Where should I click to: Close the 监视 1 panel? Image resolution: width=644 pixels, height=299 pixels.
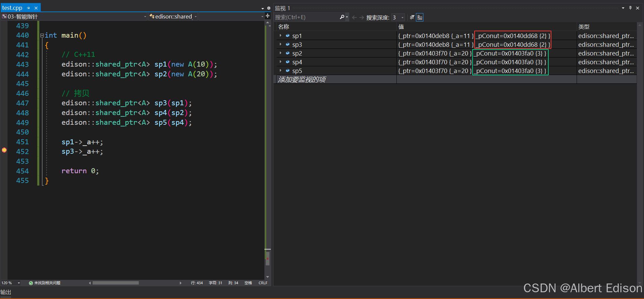[638, 8]
